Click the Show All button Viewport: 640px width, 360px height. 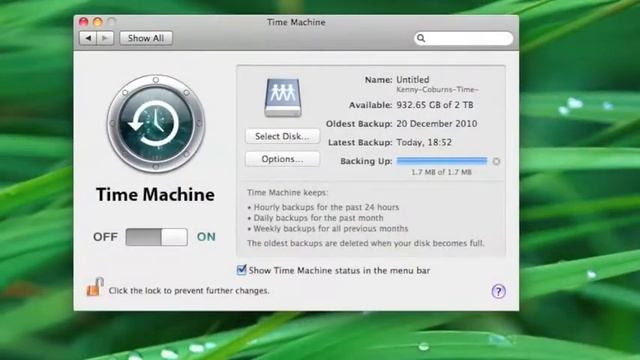(x=146, y=38)
